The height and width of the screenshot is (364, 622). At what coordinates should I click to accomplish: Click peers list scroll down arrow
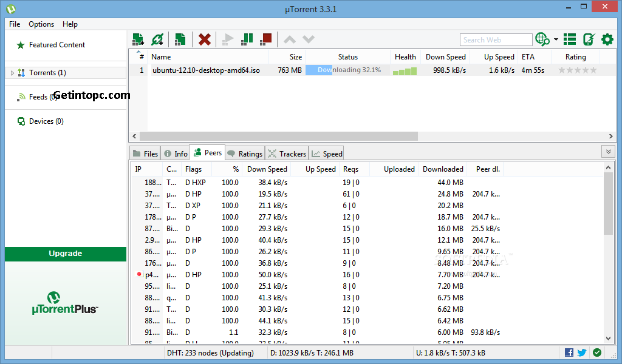(608, 339)
